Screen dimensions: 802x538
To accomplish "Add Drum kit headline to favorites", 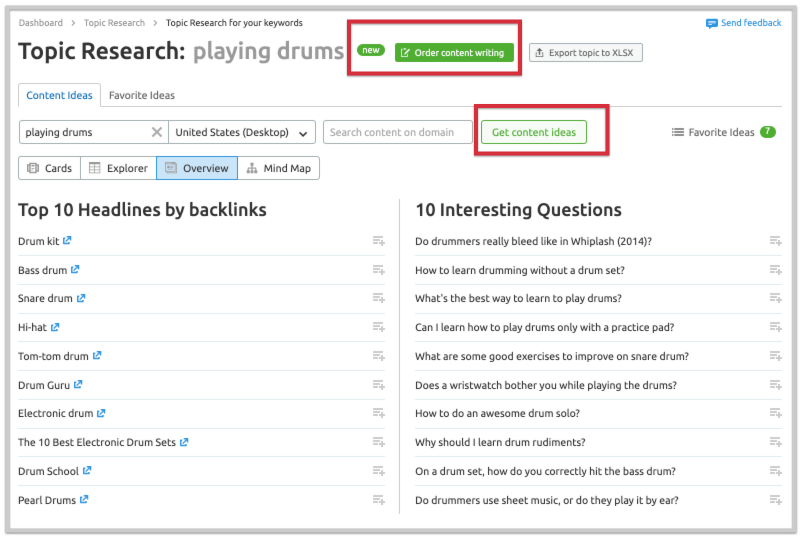I will 378,241.
